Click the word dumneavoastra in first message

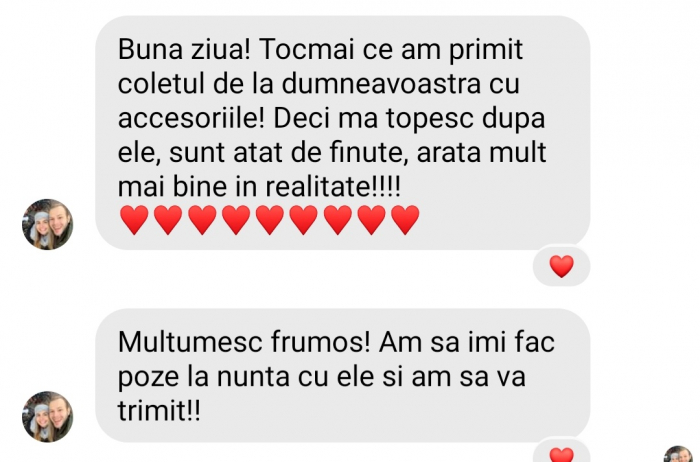click(381, 83)
